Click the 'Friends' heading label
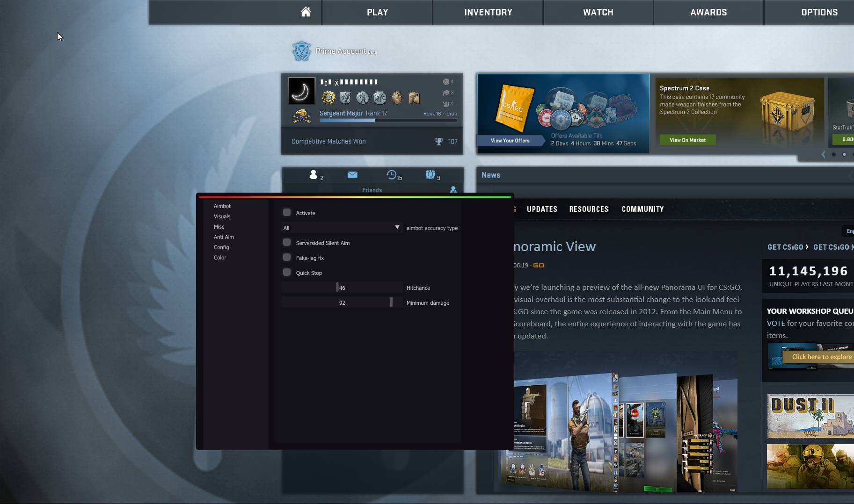This screenshot has width=854, height=504. tap(372, 190)
